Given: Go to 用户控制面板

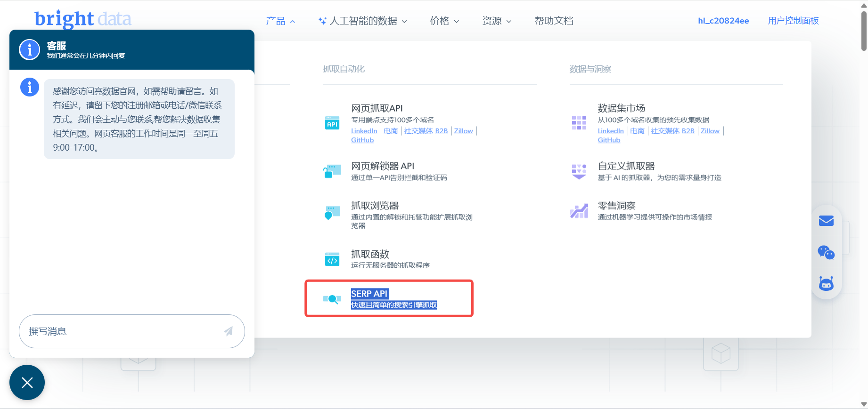Looking at the screenshot, I should [x=794, y=21].
